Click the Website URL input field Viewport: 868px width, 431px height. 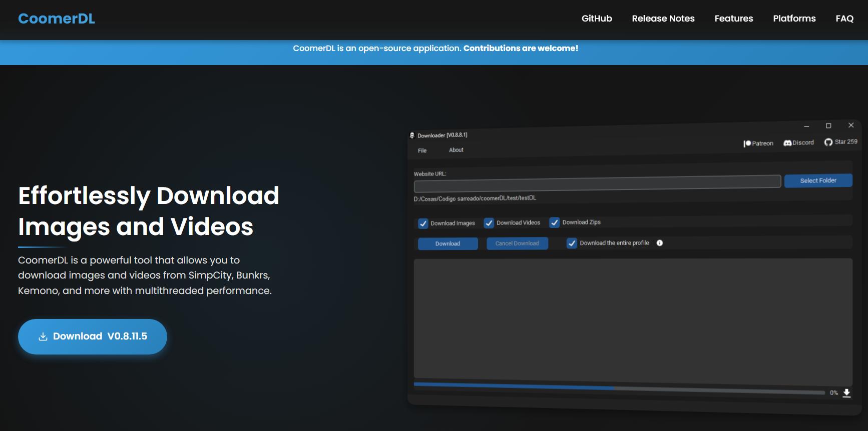point(597,184)
